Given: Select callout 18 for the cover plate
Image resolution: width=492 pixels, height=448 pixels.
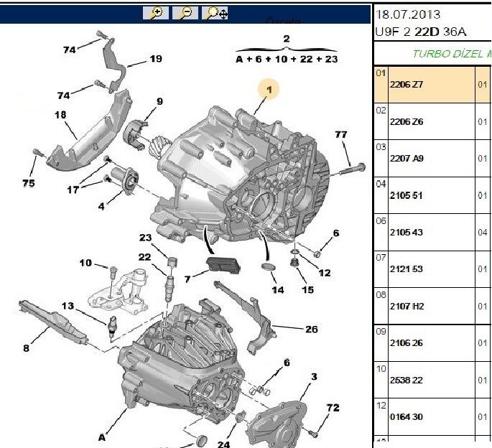Looking at the screenshot, I should [x=60, y=115].
